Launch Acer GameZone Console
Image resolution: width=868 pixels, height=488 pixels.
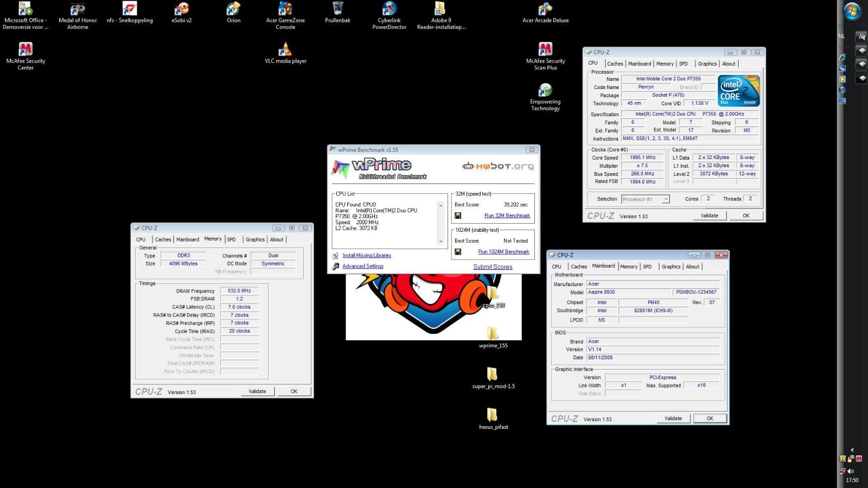point(285,16)
